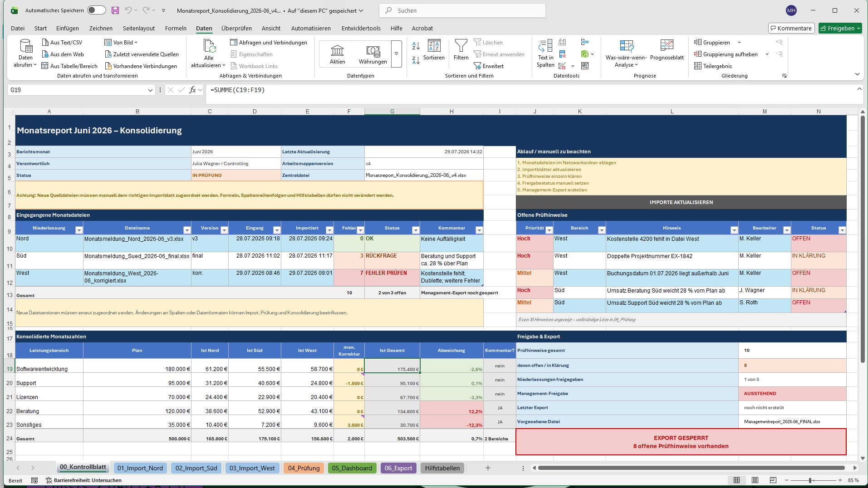Sort descending Z to A
The image size is (868, 488).
click(416, 60)
